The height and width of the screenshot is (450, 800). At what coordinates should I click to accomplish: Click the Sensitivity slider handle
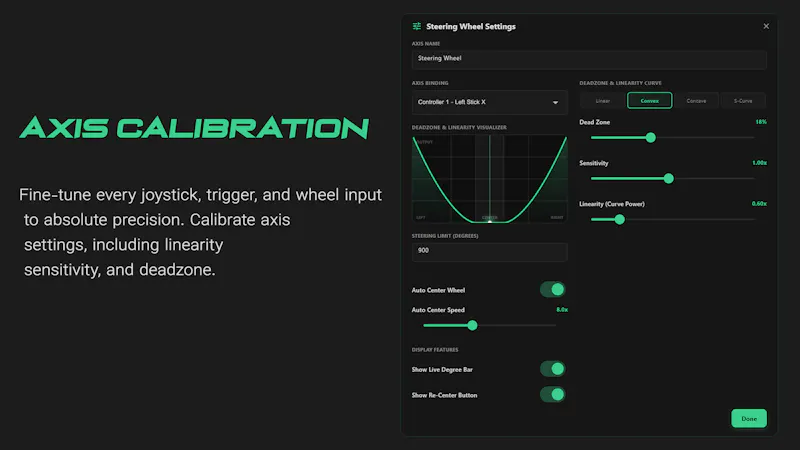click(668, 179)
